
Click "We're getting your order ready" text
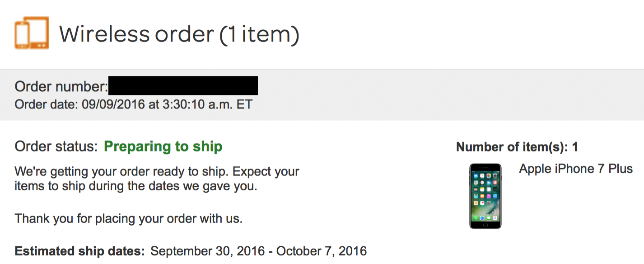[157, 172]
